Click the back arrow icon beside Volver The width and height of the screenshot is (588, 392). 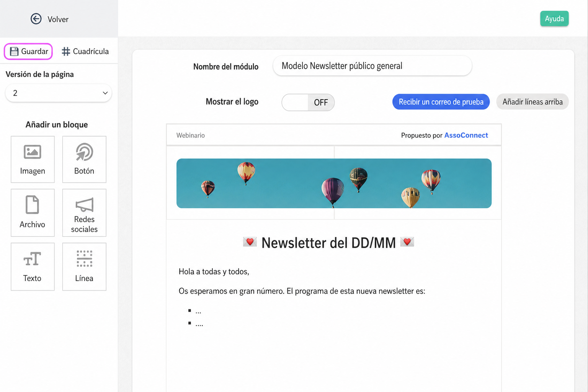click(x=36, y=19)
